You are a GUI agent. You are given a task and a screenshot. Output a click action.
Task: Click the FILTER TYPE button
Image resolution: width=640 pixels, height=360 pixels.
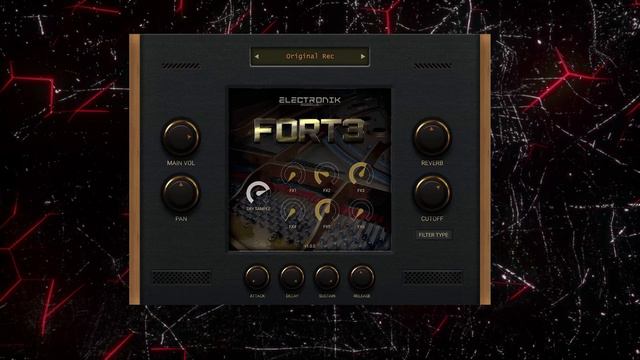[433, 235]
